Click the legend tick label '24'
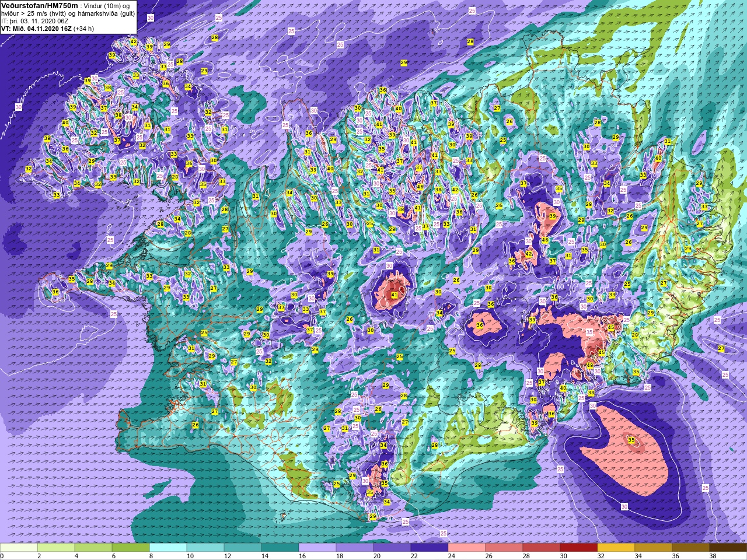747x560 pixels. 451,556
